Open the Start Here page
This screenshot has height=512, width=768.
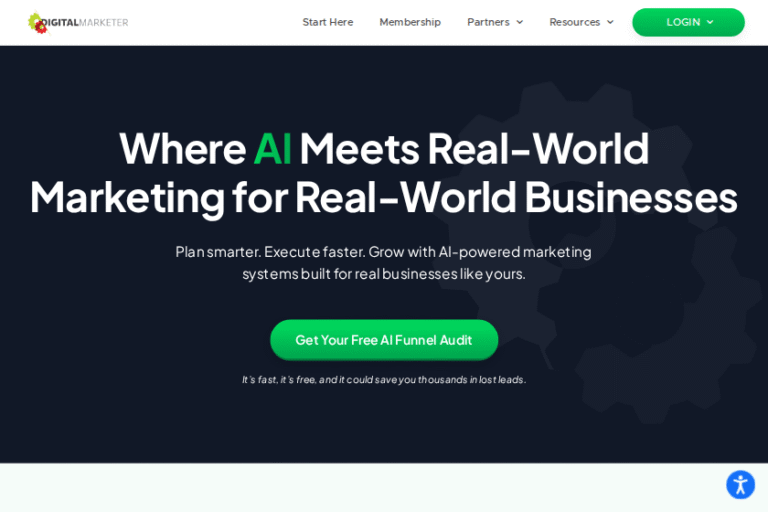click(x=328, y=22)
